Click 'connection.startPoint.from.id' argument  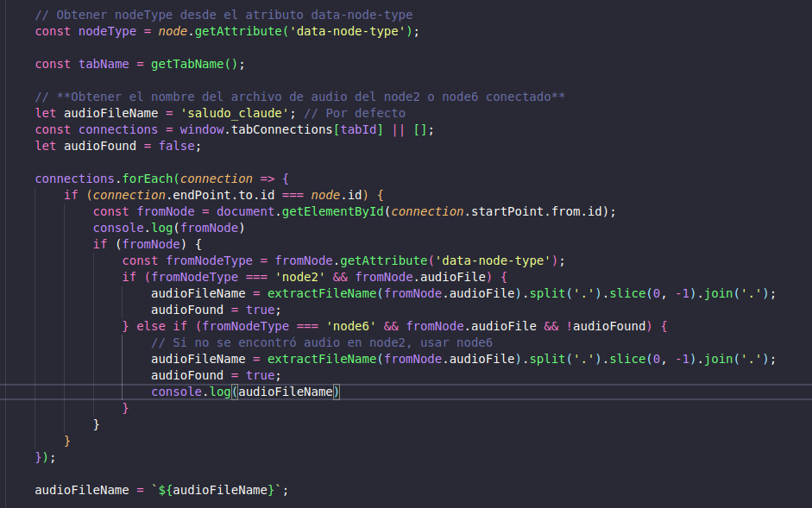496,212
